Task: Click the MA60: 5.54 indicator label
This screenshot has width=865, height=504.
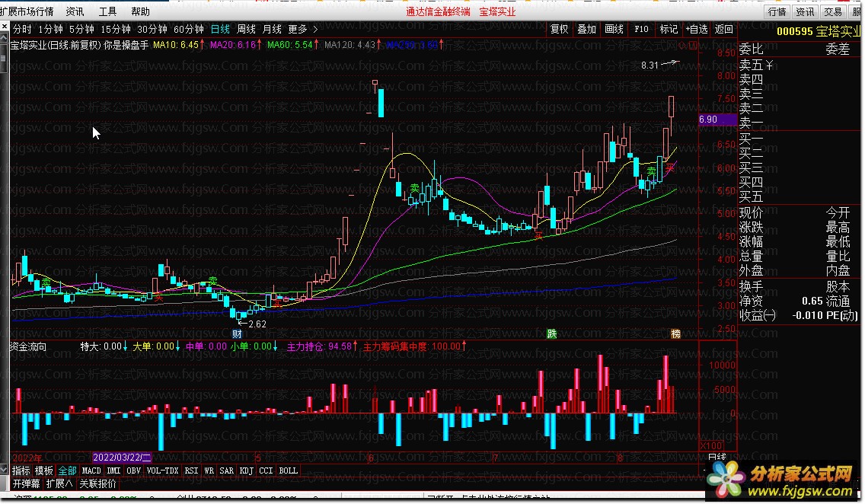Action: coord(290,45)
